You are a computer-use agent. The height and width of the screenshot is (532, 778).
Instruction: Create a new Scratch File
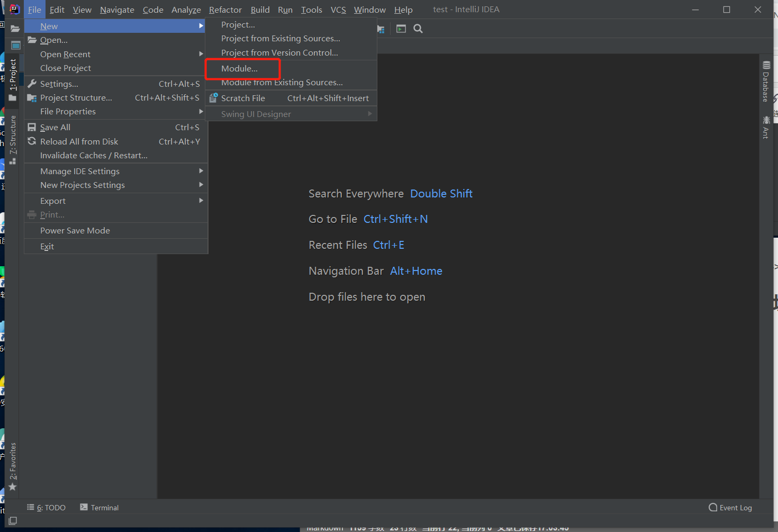coord(291,98)
